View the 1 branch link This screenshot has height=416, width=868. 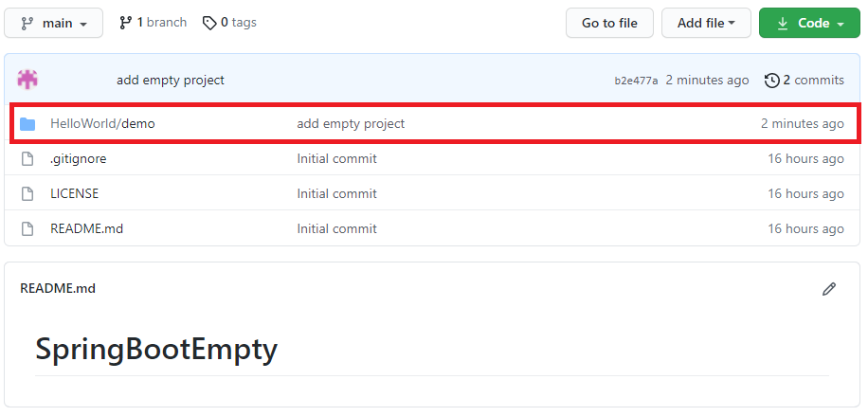[154, 23]
